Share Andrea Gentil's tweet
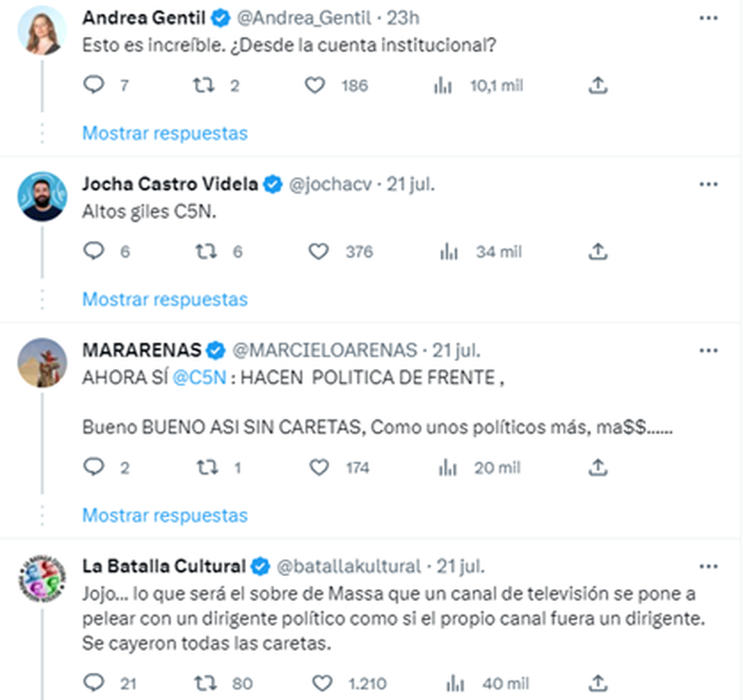Screen dimensions: 743x700 (x=597, y=85)
